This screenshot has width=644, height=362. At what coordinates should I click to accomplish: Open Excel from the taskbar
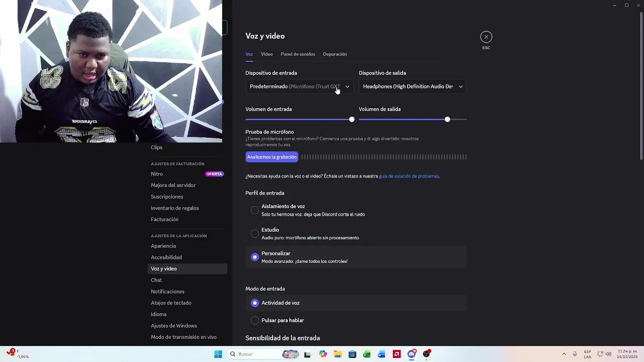[367, 354]
